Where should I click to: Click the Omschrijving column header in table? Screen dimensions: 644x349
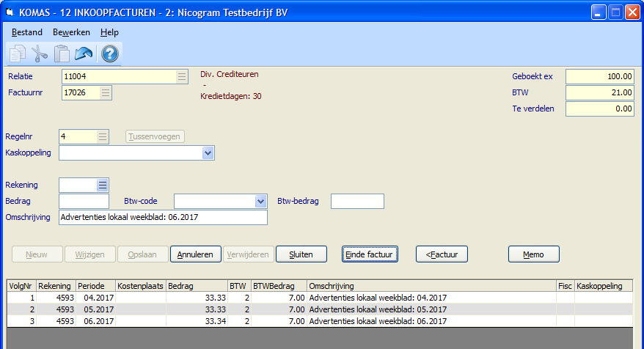[x=432, y=286]
